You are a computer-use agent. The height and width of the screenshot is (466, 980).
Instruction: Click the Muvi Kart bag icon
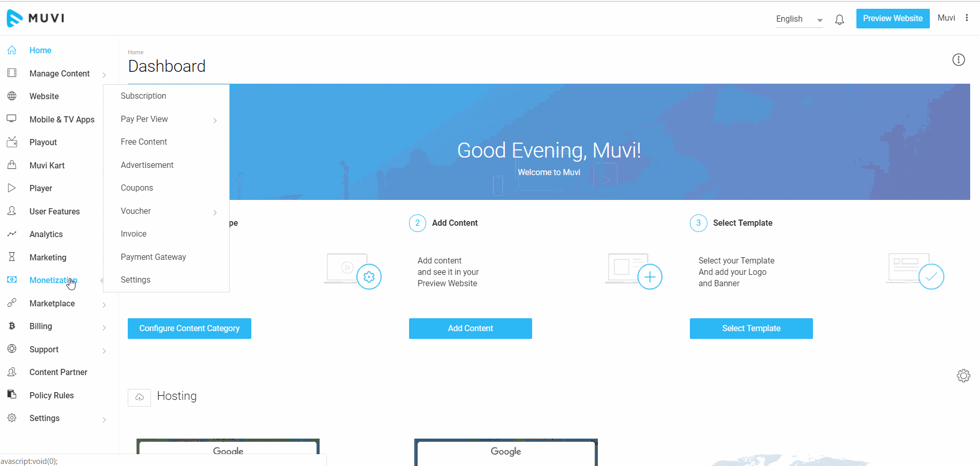tap(12, 165)
